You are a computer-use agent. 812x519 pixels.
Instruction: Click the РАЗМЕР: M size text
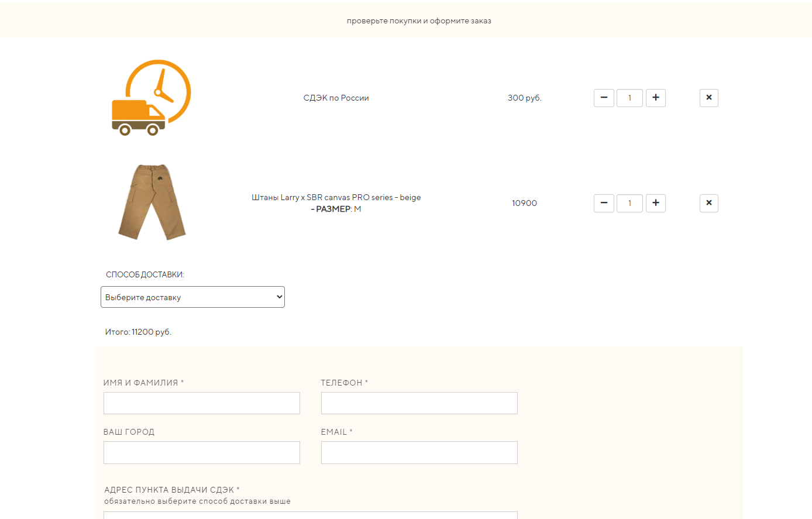pos(336,209)
